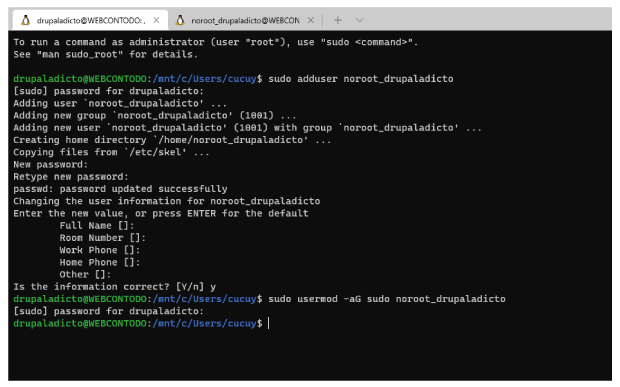Click 'Retype new password:' line
Viewport: 620px width, 387px height.
(x=71, y=177)
